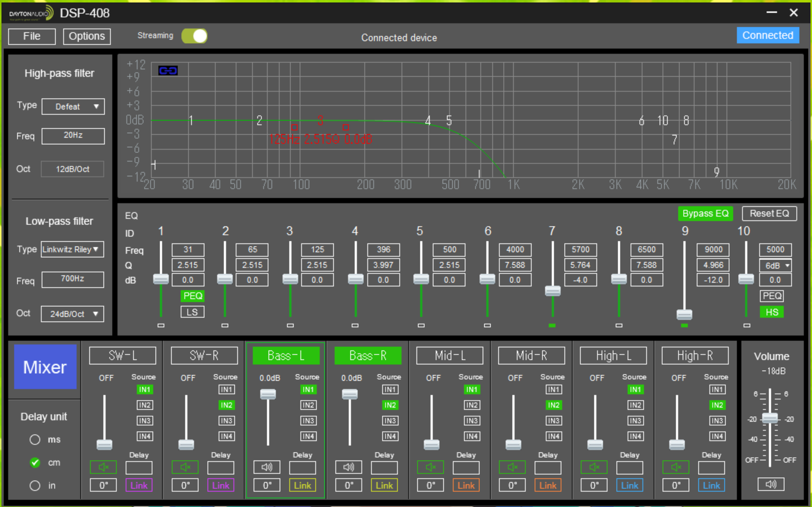Click the Bypass EQ button

pyautogui.click(x=705, y=214)
